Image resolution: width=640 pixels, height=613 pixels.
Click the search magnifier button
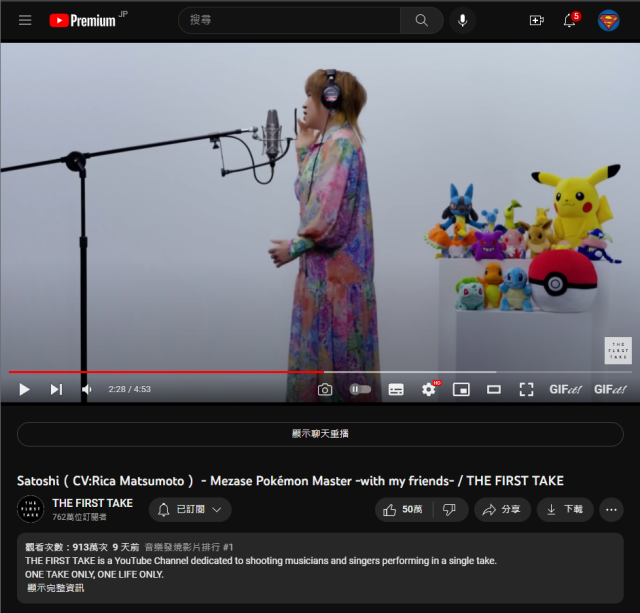[422, 20]
